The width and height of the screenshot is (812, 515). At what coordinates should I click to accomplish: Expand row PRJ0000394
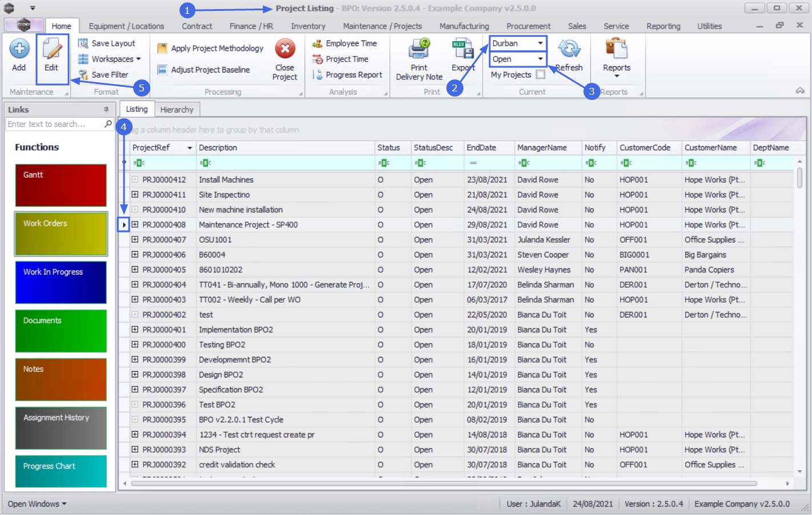135,434
